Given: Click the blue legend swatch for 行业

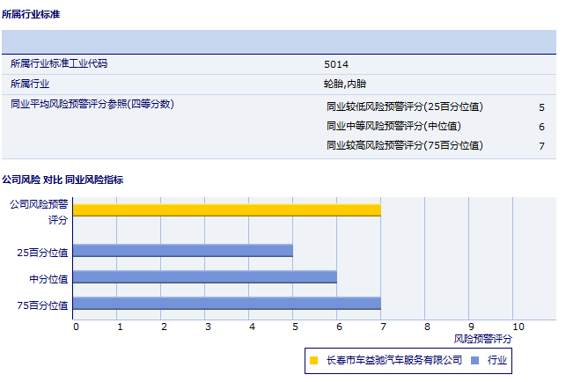Looking at the screenshot, I should [474, 360].
